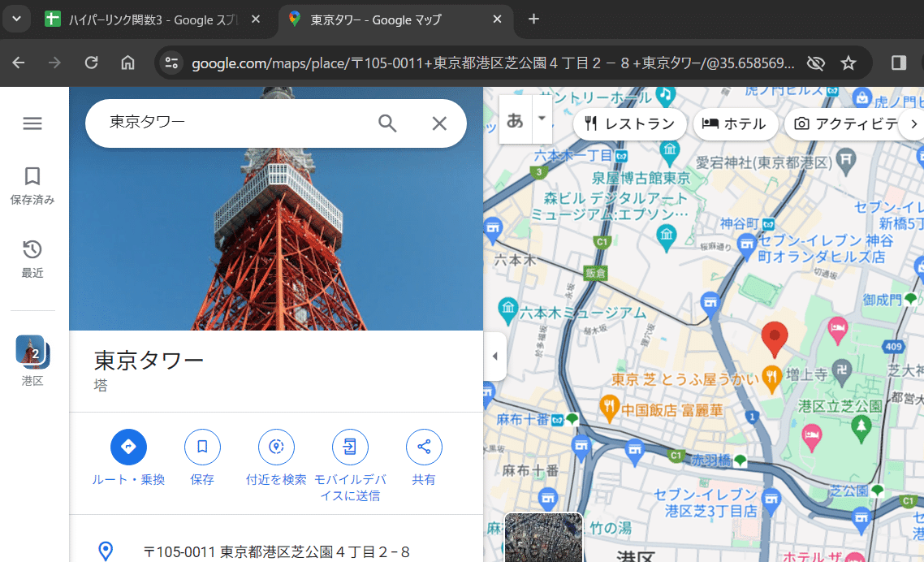This screenshot has width=924, height=562.
Task: Filter by ホテル chip
Action: tap(735, 123)
